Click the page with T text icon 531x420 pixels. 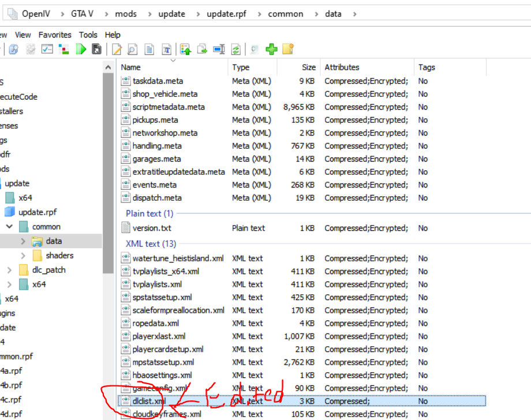pyautogui.click(x=166, y=50)
